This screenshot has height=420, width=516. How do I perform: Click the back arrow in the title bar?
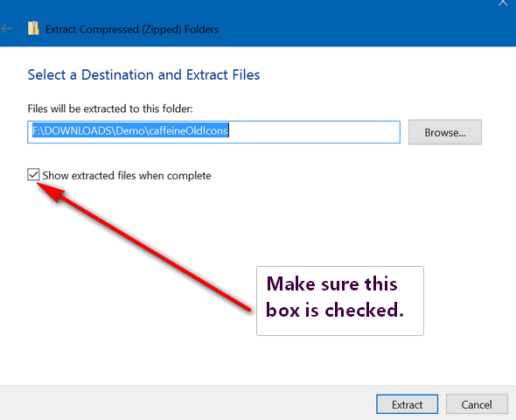tap(6, 29)
